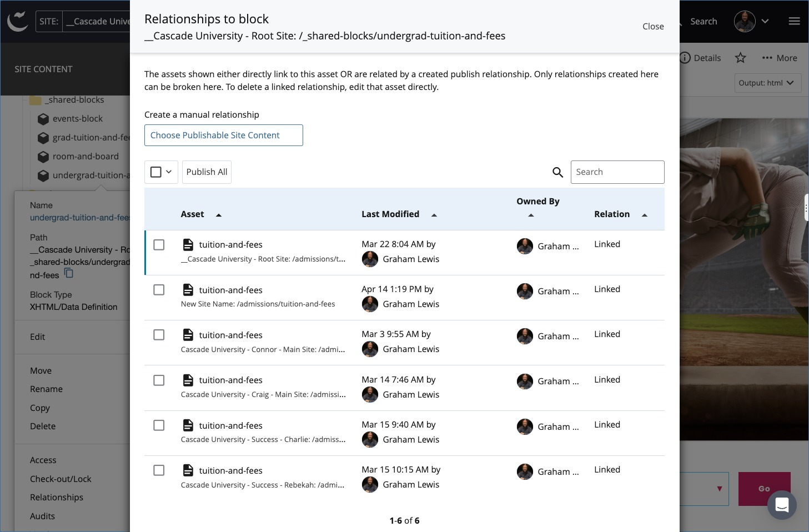Click Choose Publishable Site Content button
This screenshot has height=532, width=809.
click(224, 135)
